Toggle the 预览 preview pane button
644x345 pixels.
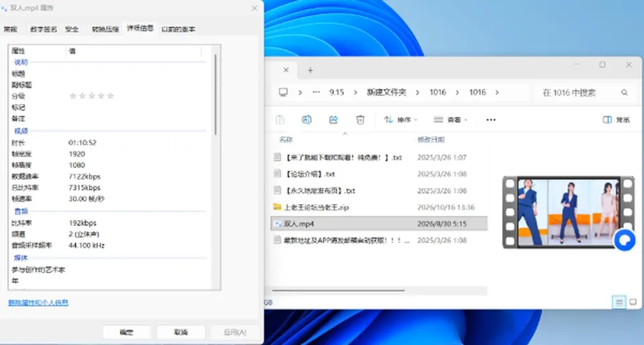point(616,119)
